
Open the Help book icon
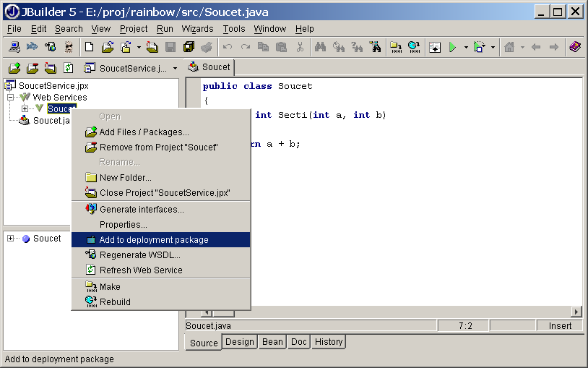(575, 47)
